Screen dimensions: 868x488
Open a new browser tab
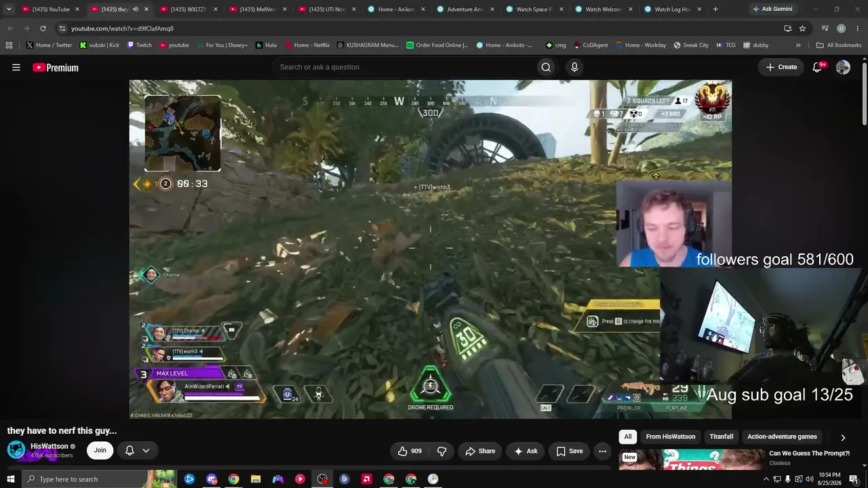coord(715,9)
